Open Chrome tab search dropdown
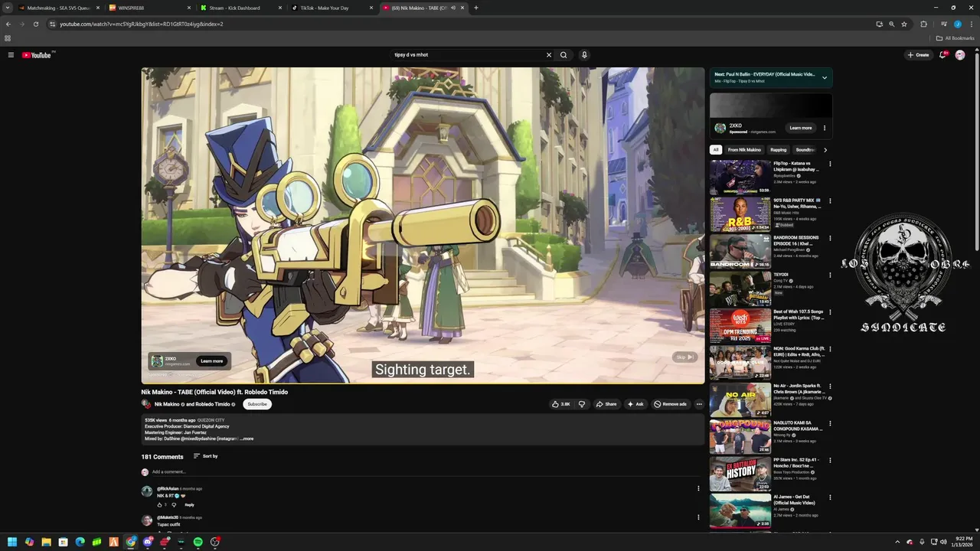 coord(8,8)
